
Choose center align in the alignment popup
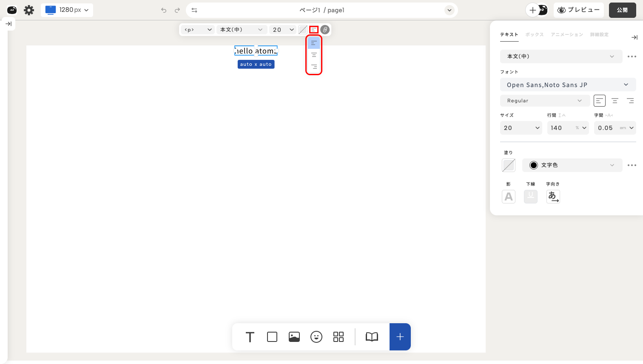point(314,55)
